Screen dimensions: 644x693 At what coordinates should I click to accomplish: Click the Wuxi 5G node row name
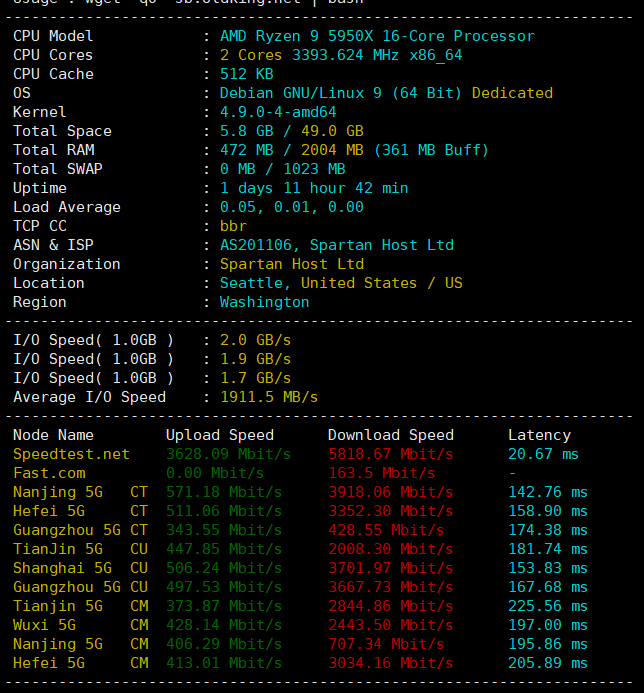[44, 625]
